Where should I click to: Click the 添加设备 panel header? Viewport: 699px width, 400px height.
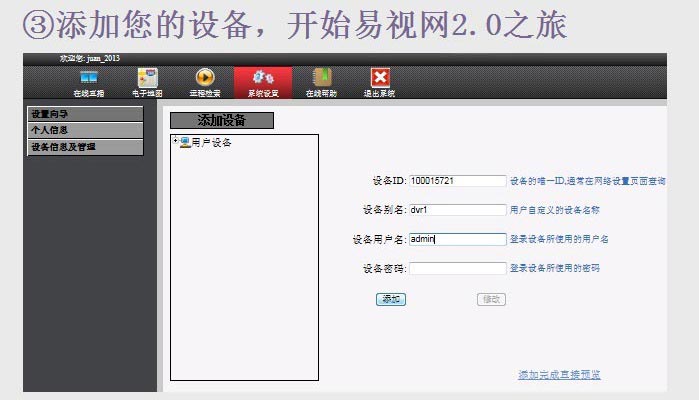point(222,120)
